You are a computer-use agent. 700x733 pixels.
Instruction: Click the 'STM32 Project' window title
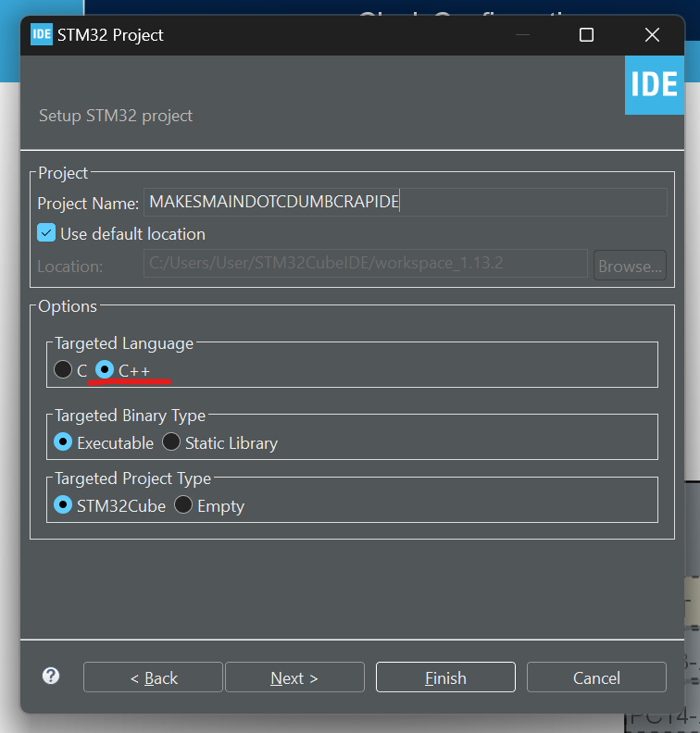pos(110,35)
